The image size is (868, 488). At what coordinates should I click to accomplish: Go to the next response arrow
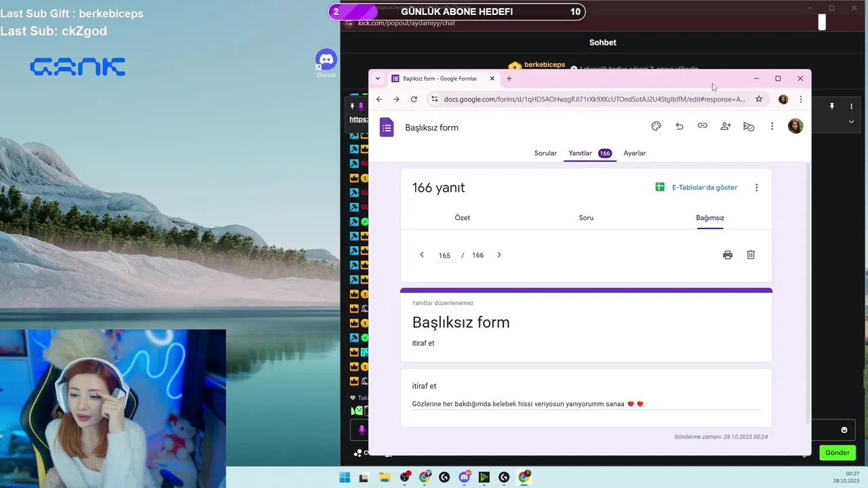coord(499,255)
